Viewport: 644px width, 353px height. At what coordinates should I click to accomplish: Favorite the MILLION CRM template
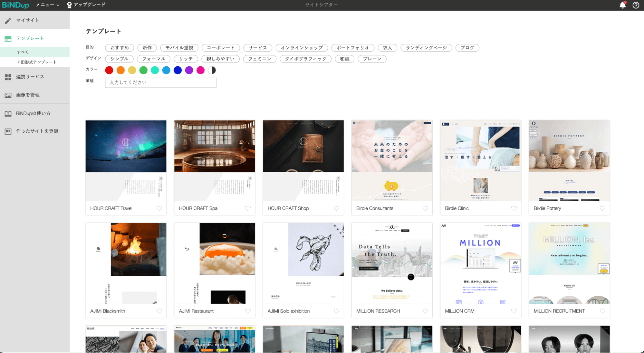click(514, 311)
